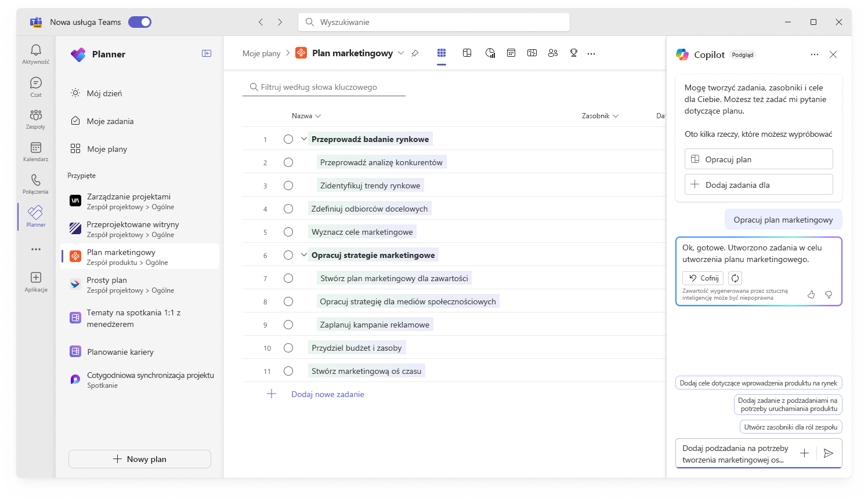Open pinned plan Przeprojektowane witryny
Screen dimensions: 868x502
[x=140, y=229]
